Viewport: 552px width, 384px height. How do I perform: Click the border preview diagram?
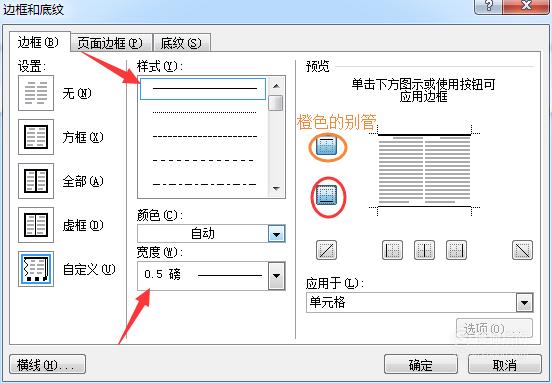(x=424, y=170)
